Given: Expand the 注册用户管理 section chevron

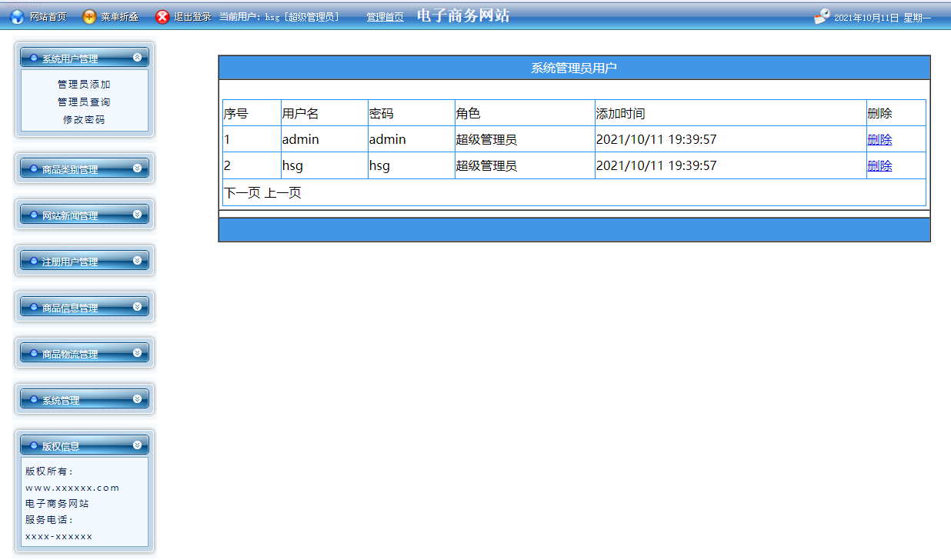Looking at the screenshot, I should point(137,260).
